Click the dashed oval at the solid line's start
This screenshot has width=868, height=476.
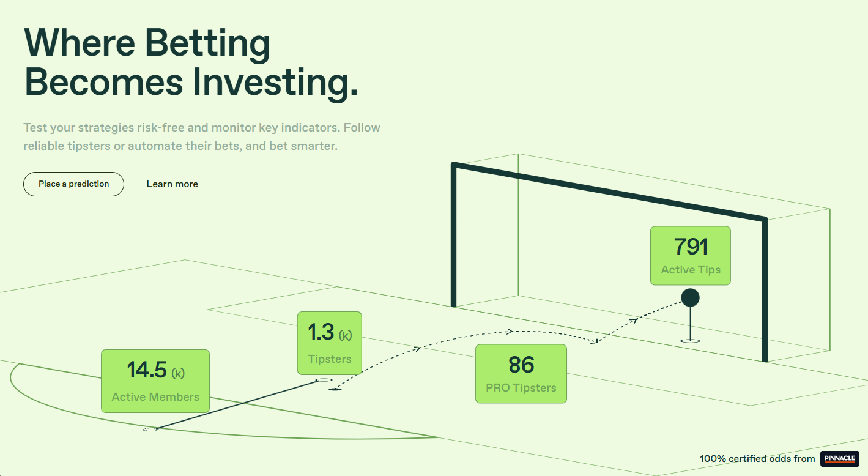(x=150, y=430)
